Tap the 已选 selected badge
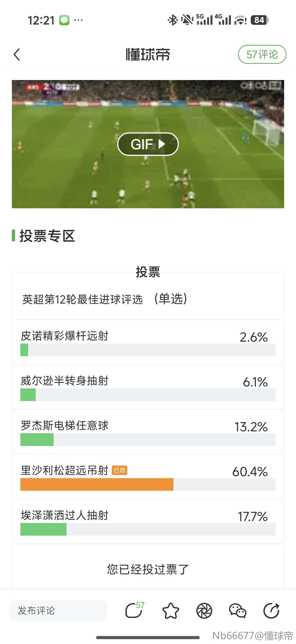This screenshot has width=296, height=644. tap(120, 470)
